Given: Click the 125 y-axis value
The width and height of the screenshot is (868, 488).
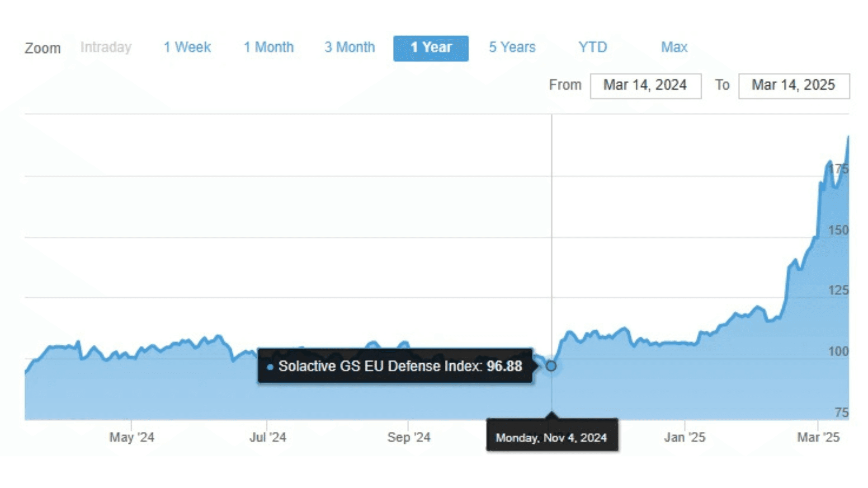Looking at the screenshot, I should [x=839, y=291].
